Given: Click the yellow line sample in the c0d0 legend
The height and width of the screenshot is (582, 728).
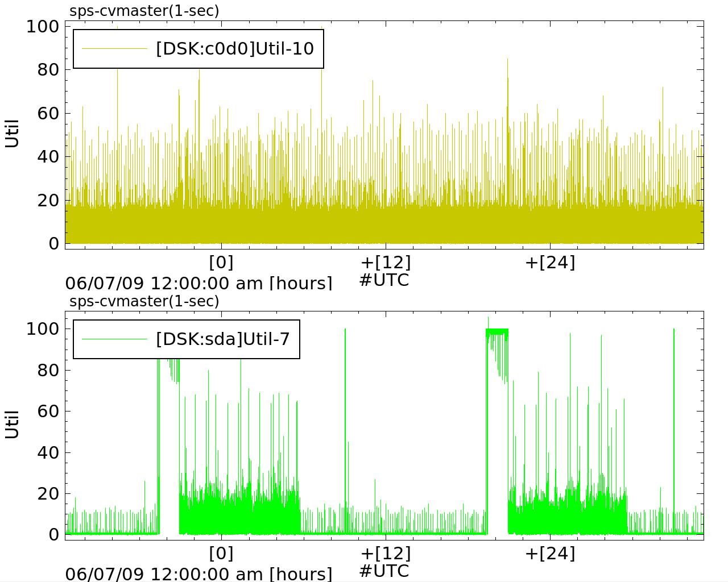Looking at the screenshot, I should [x=114, y=49].
